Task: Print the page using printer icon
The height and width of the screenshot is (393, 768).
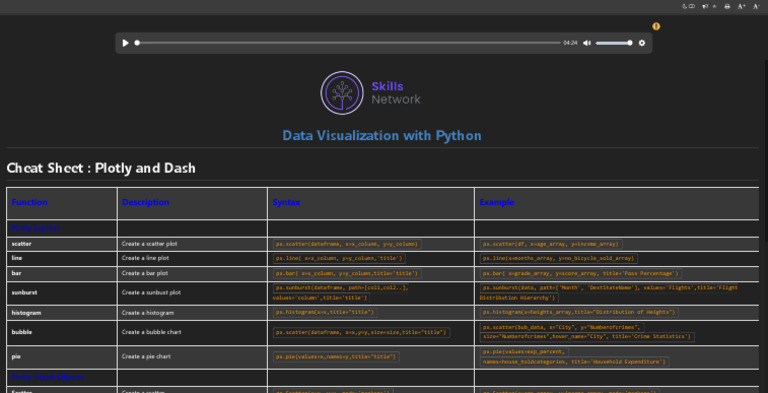Action: tap(727, 6)
